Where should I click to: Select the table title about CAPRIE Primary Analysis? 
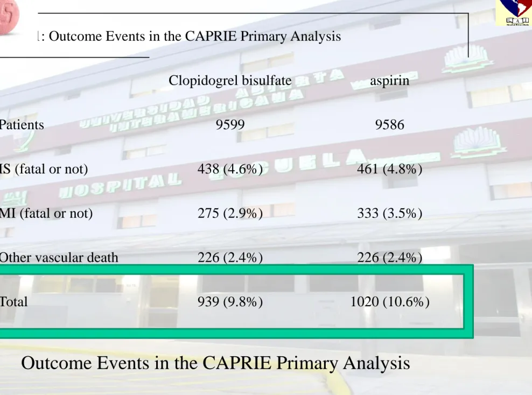pos(189,36)
